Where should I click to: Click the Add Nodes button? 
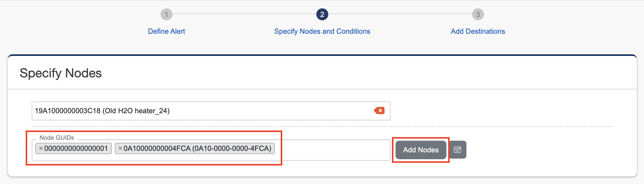click(x=421, y=150)
